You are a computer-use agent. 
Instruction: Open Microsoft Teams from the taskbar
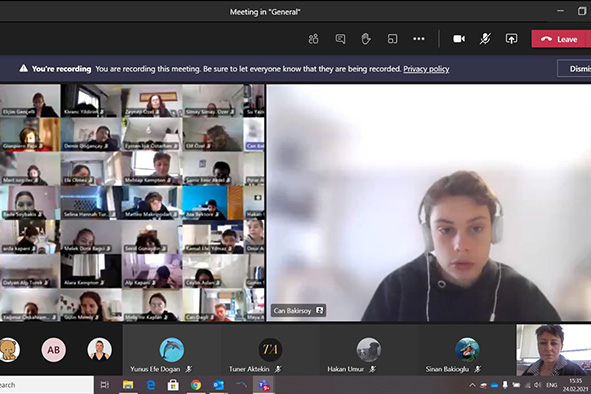point(263,385)
